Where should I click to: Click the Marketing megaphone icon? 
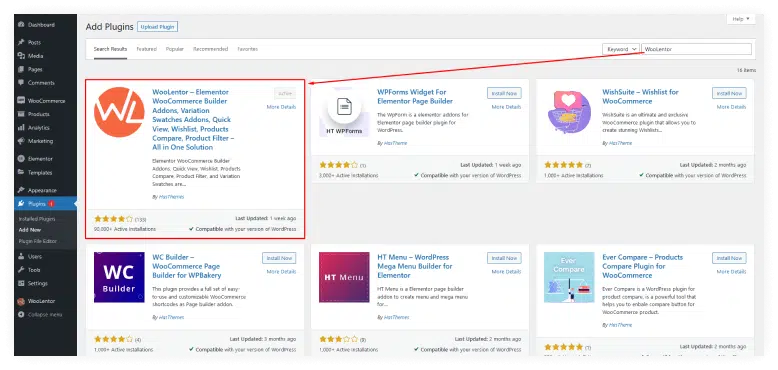[21, 141]
